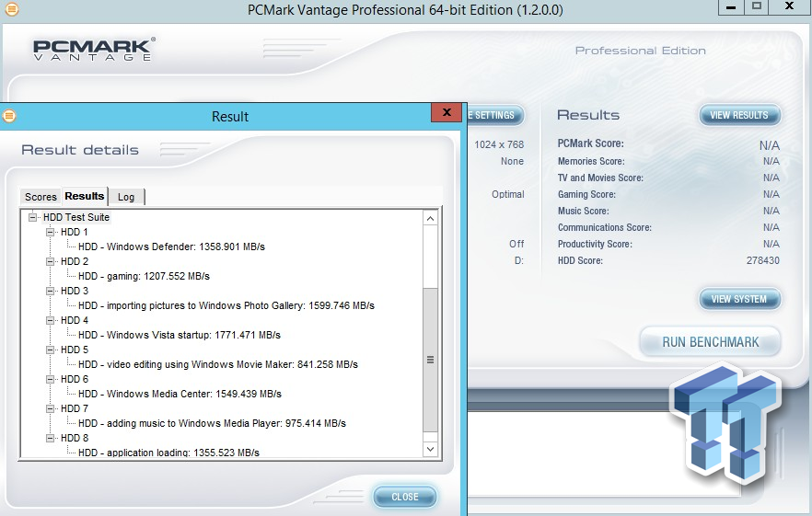The image size is (812, 516).
Task: Select the HDD Test Suite root label
Action: [x=76, y=217]
